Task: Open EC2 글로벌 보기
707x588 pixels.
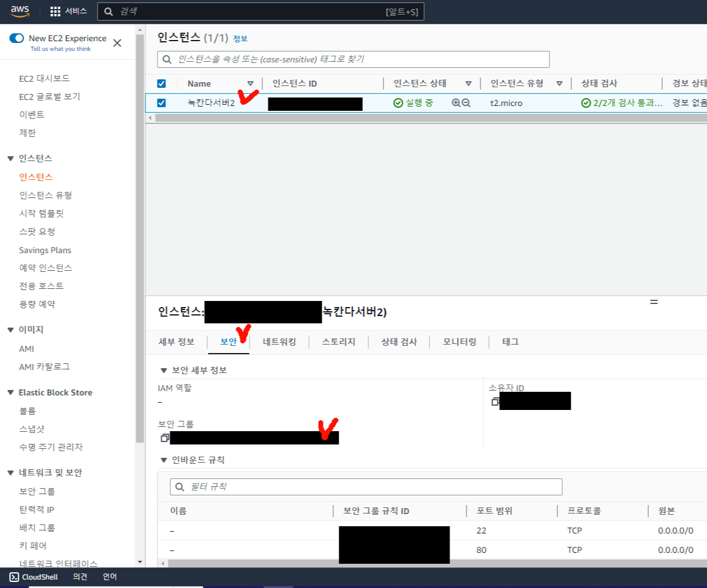Action: click(x=50, y=96)
